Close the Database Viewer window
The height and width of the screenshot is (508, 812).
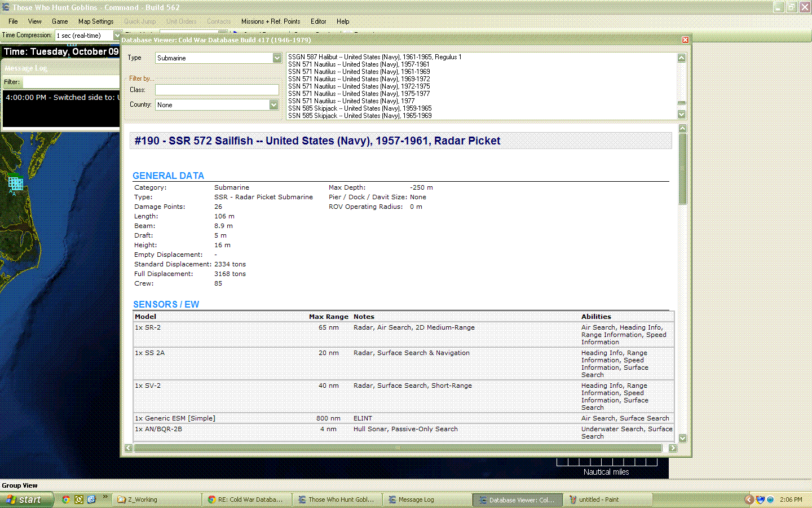tap(685, 40)
